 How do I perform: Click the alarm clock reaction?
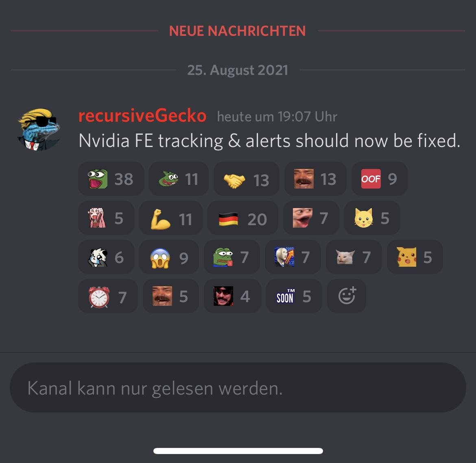click(x=108, y=296)
